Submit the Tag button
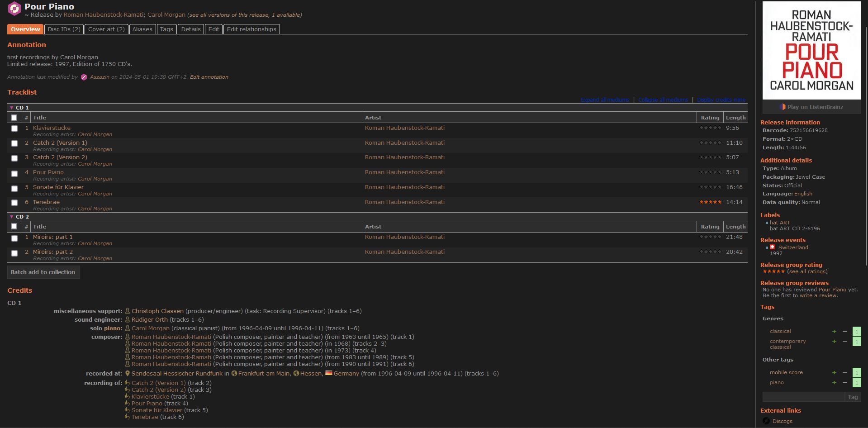Image resolution: width=868 pixels, height=428 pixels. click(853, 397)
